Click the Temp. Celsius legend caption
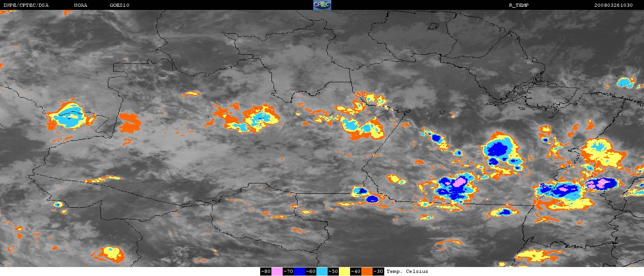Screen dimensions: 644x276 pyautogui.click(x=407, y=271)
